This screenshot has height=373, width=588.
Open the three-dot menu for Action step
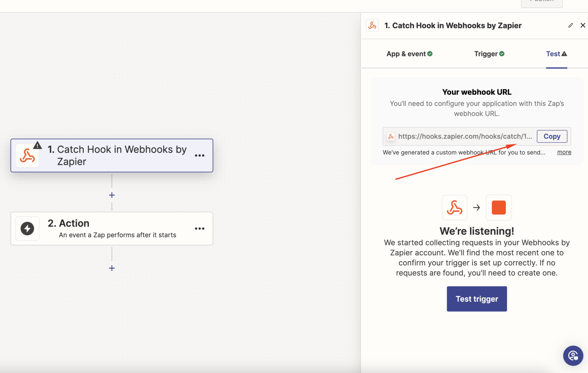click(x=200, y=228)
